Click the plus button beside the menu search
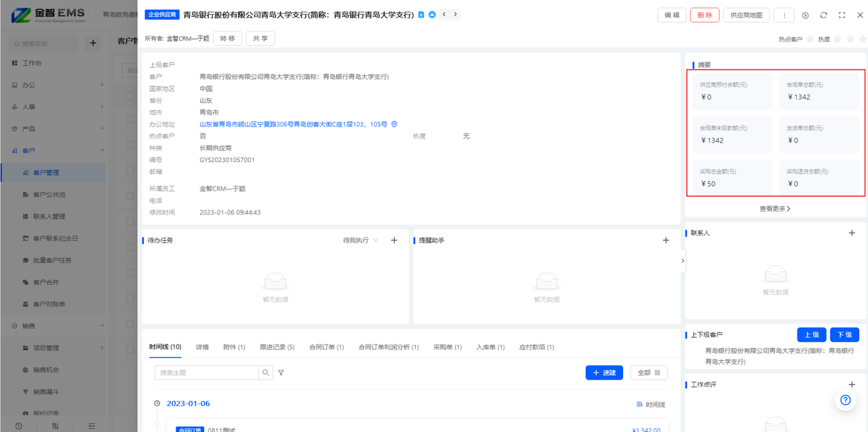This screenshot has width=868, height=432. point(94,43)
